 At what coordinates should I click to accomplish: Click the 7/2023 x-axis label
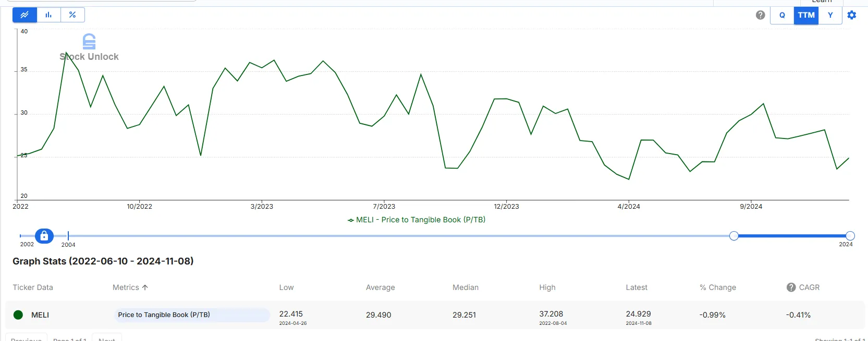pos(384,207)
